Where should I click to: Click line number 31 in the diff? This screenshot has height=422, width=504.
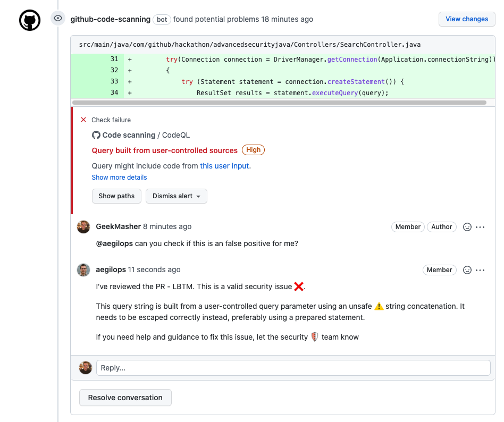(114, 59)
